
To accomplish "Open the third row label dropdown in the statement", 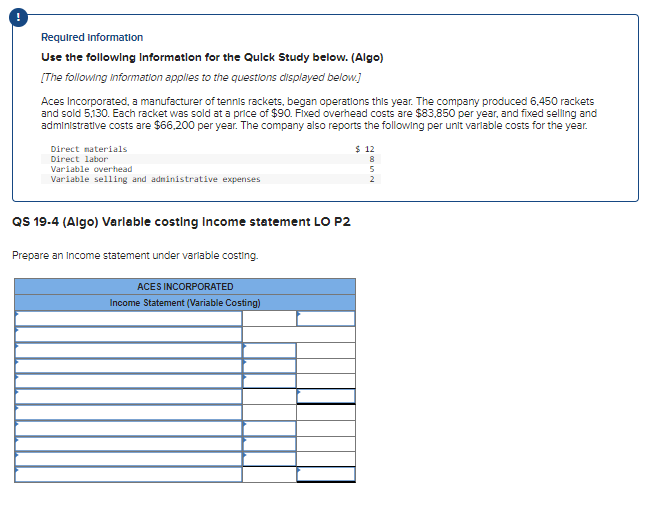I will 129,351.
